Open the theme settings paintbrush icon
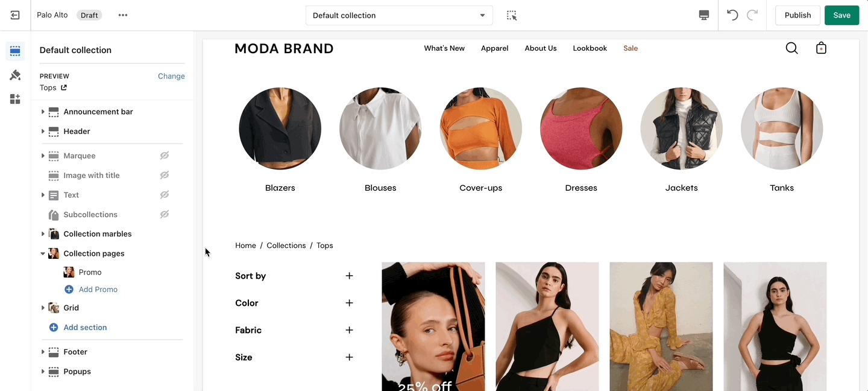The image size is (868, 391). click(15, 75)
